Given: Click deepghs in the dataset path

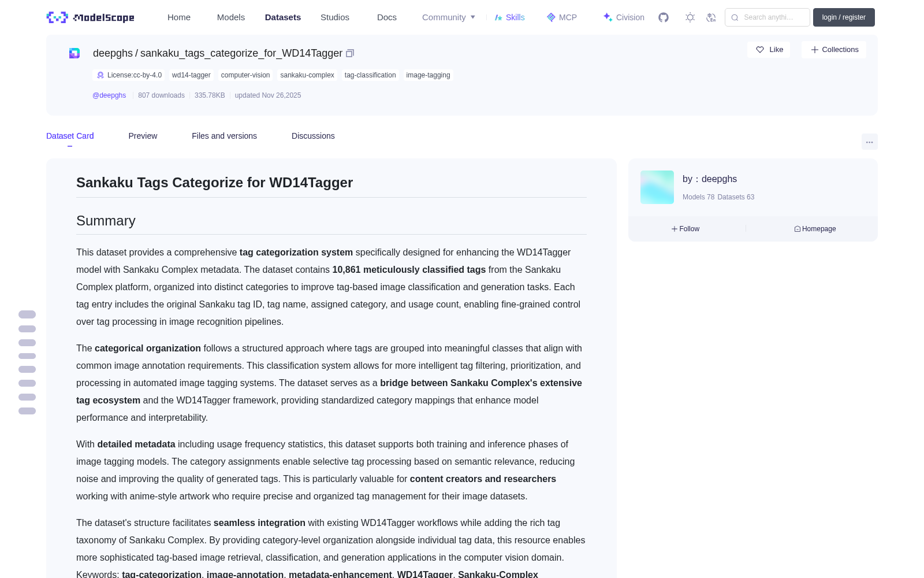Looking at the screenshot, I should (113, 53).
